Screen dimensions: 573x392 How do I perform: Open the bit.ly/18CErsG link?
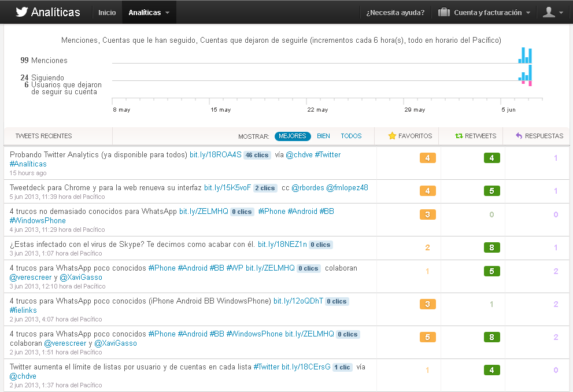pyautogui.click(x=306, y=367)
